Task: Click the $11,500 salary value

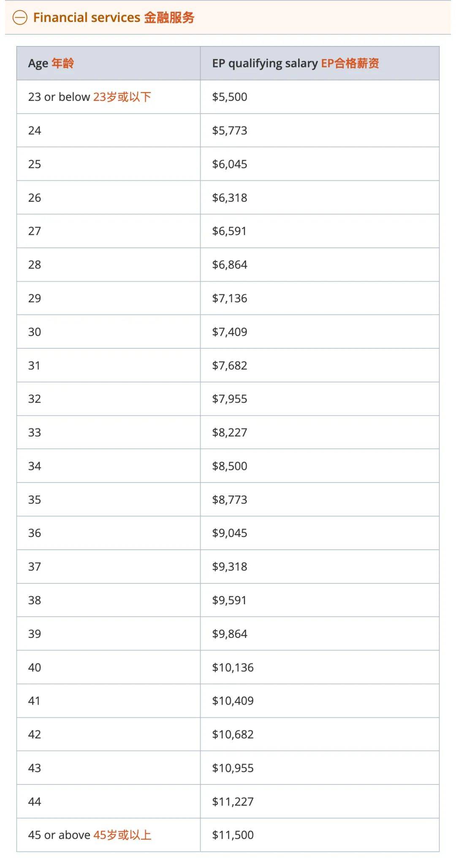Action: pos(233,835)
